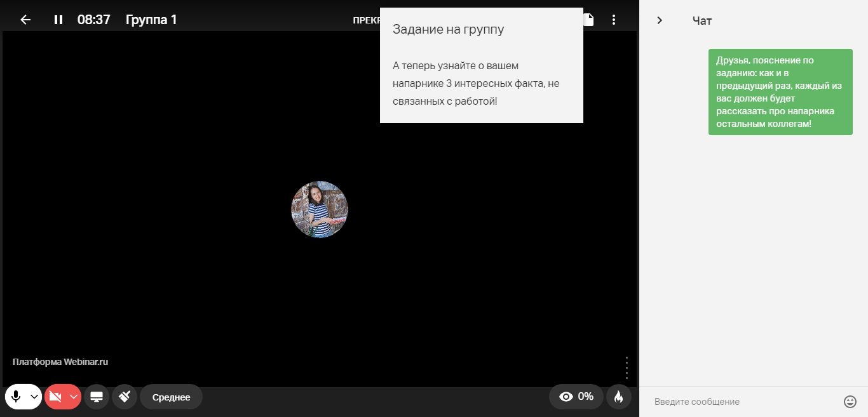This screenshot has height=417, width=868.
Task: Click the back arrow to leave Группа 1
Action: [25, 20]
